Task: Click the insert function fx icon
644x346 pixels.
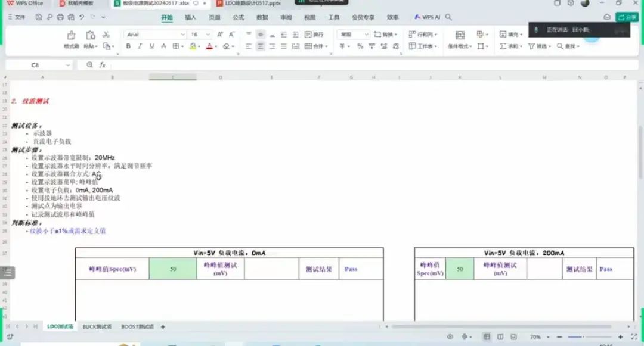Action: coord(103,65)
